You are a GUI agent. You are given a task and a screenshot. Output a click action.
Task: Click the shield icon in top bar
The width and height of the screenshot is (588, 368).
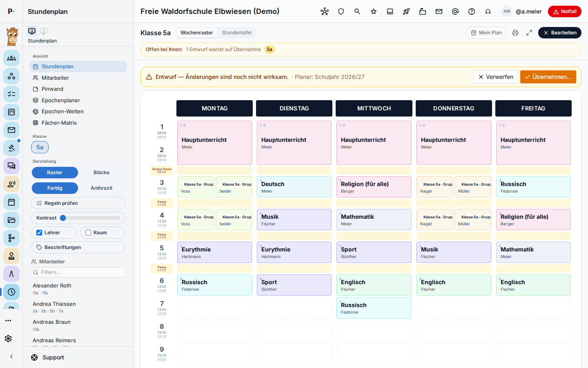point(341,11)
